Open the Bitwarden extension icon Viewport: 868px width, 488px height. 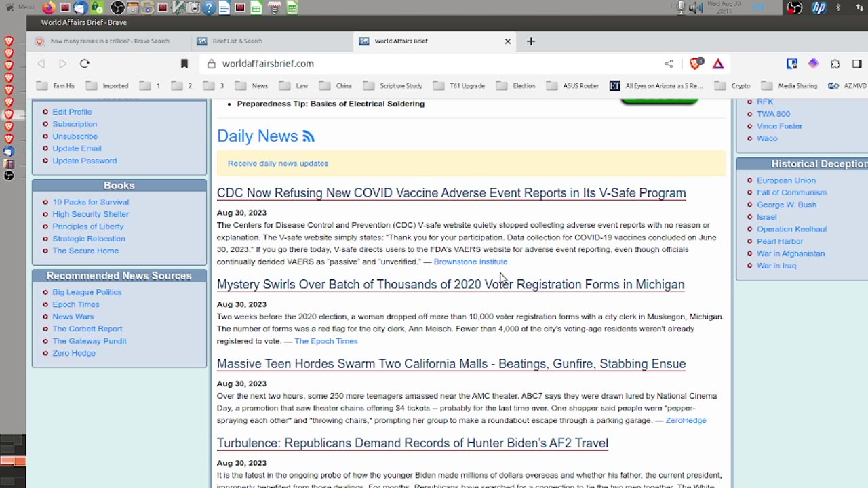(x=791, y=64)
